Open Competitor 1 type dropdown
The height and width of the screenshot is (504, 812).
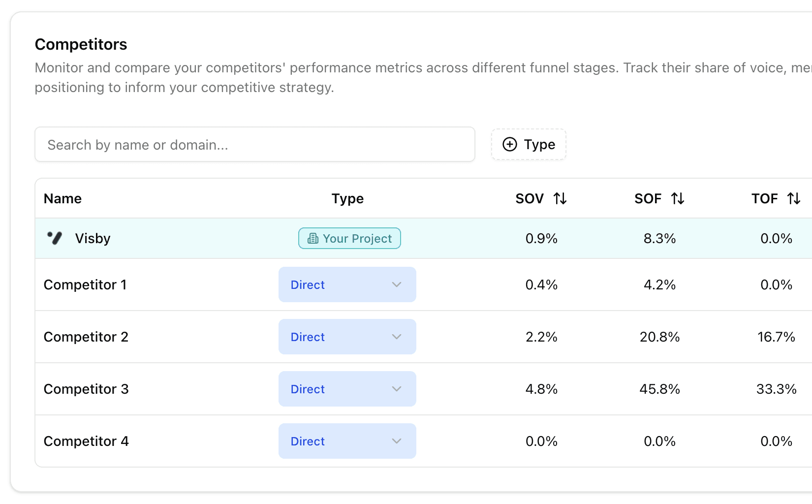click(x=347, y=284)
